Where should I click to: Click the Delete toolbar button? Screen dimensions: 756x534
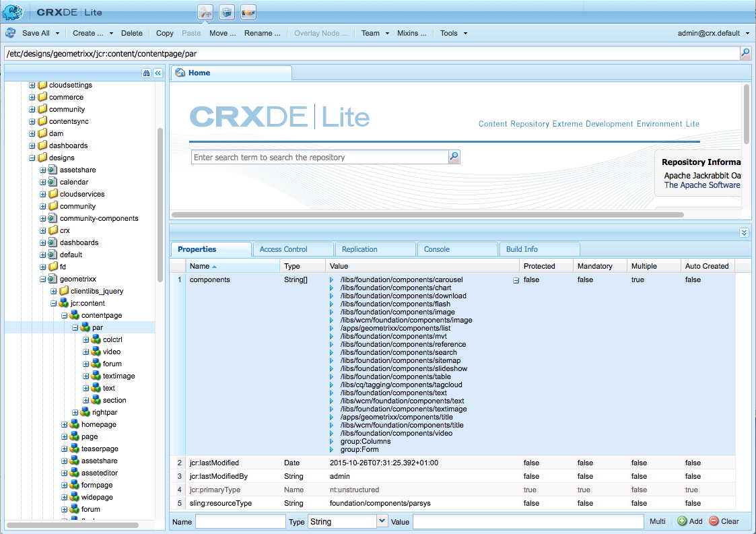132,33
